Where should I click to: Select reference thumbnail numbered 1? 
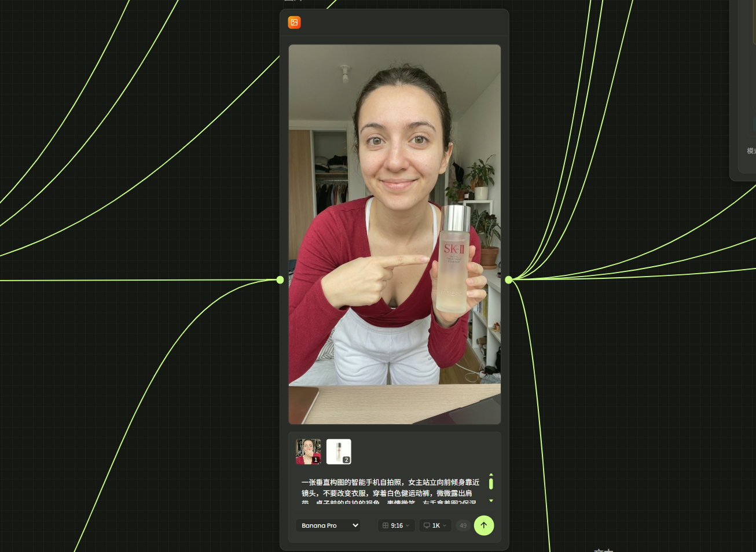point(308,451)
